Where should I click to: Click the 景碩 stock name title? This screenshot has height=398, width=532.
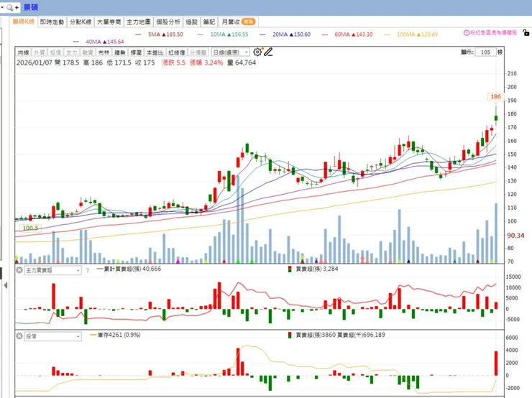pos(31,7)
